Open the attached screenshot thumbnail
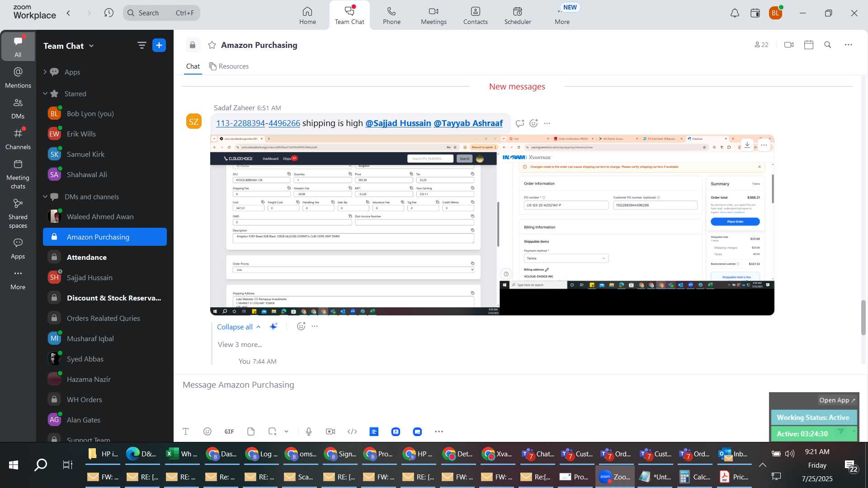 tap(492, 225)
